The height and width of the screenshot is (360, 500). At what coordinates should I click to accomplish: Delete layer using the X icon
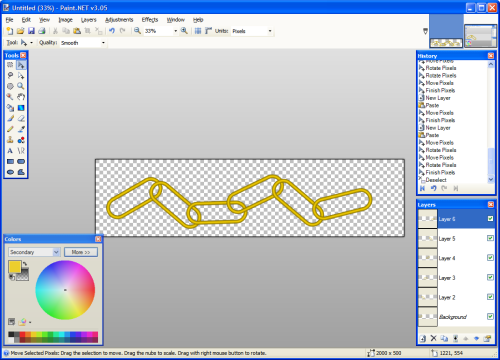click(433, 338)
